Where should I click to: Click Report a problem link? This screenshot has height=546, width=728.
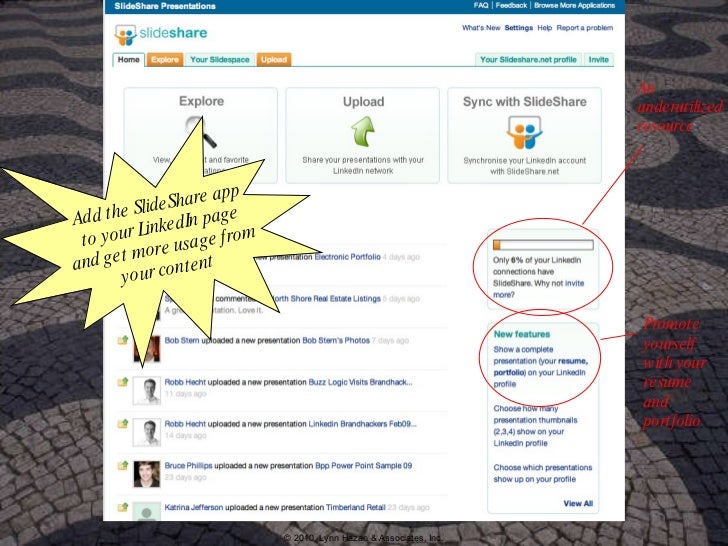pos(585,28)
